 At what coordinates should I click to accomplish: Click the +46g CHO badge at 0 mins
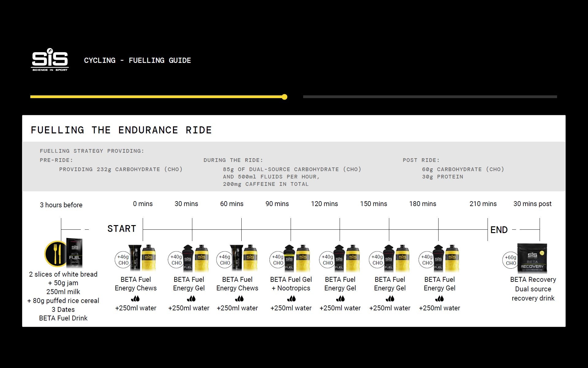click(123, 260)
